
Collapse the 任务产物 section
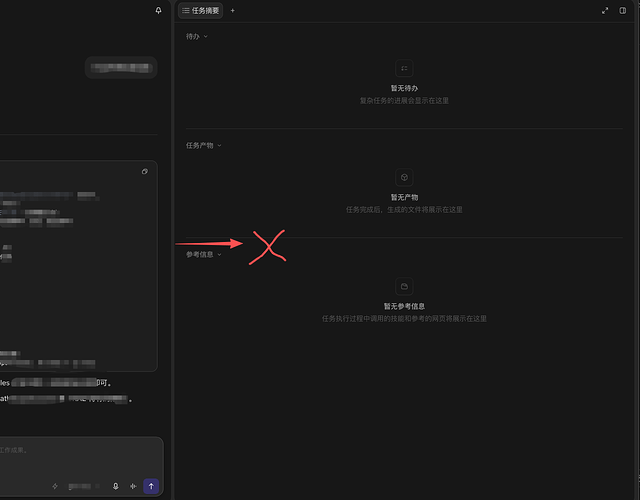[x=204, y=145]
